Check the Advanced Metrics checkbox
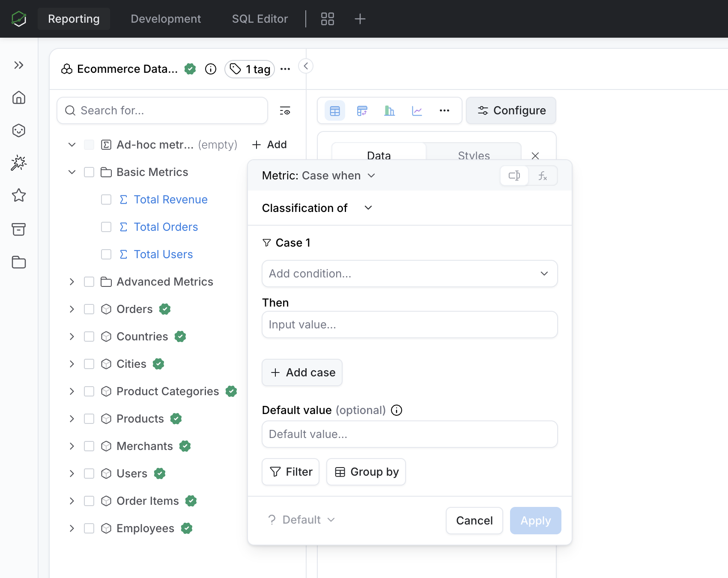Screen dimensions: 728x578 pos(89,282)
